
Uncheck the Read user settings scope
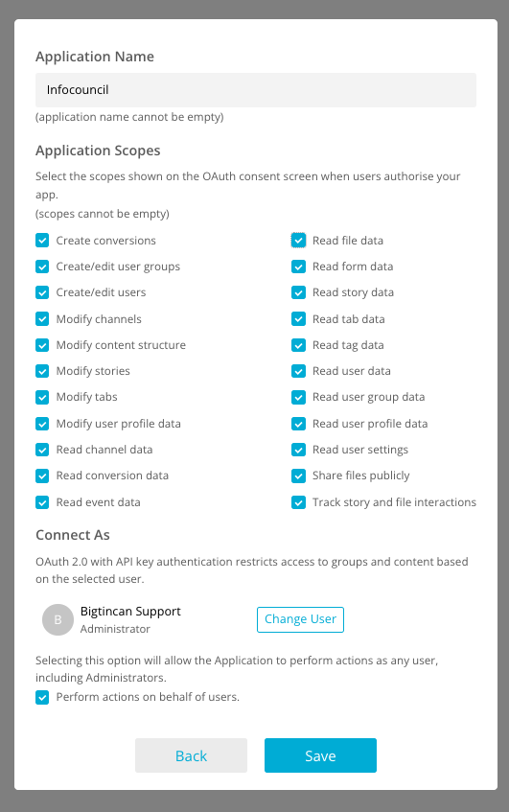(298, 450)
